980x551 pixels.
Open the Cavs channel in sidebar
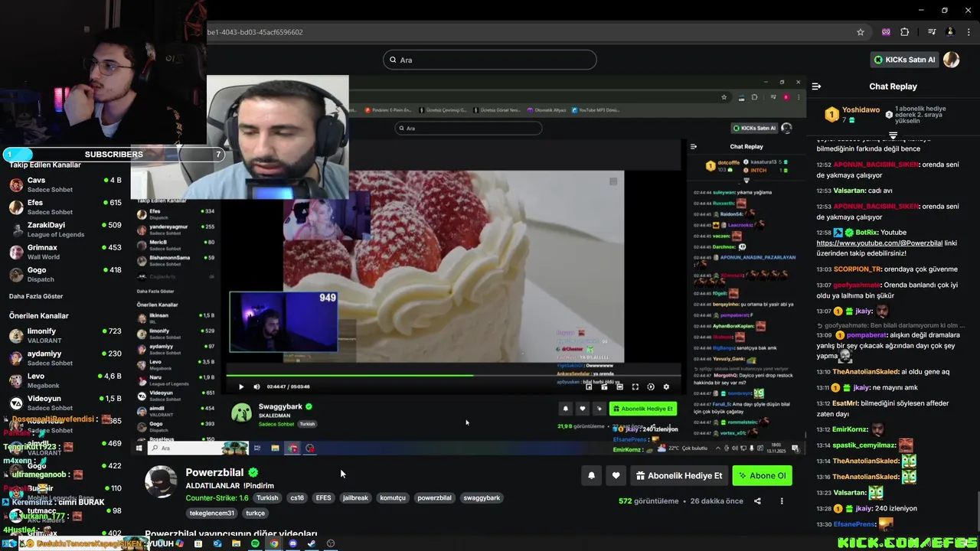point(65,184)
